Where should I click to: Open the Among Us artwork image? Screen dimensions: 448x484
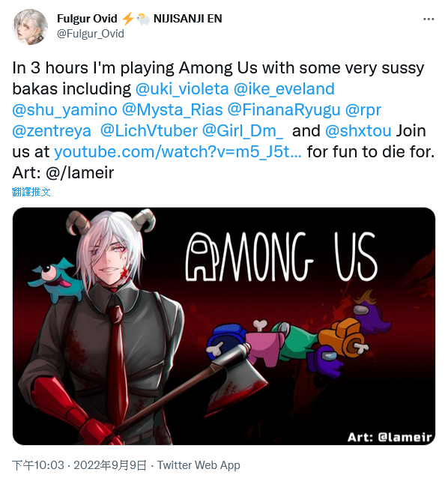pyautogui.click(x=224, y=326)
